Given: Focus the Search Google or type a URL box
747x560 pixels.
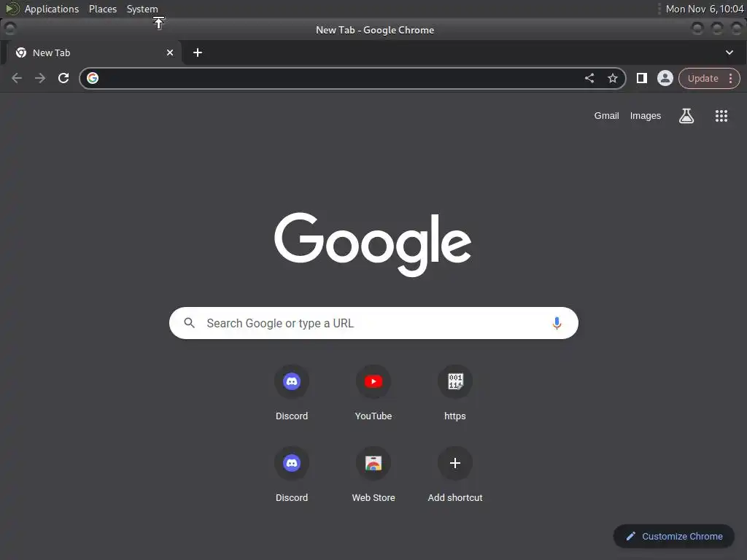Looking at the screenshot, I should point(373,323).
